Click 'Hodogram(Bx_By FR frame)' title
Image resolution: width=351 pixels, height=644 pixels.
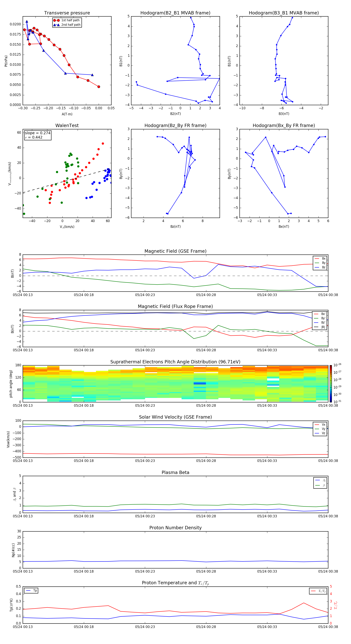pyautogui.click(x=284, y=125)
